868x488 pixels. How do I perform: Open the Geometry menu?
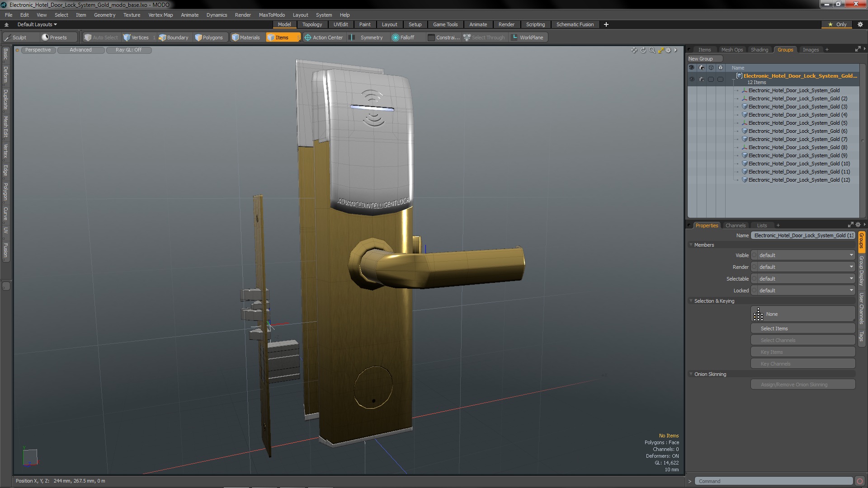point(104,15)
